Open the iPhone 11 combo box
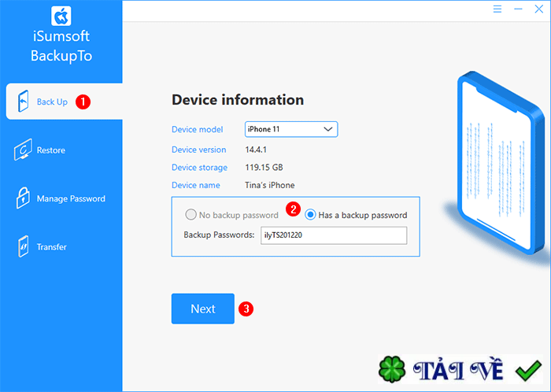The image size is (551, 392). [291, 129]
